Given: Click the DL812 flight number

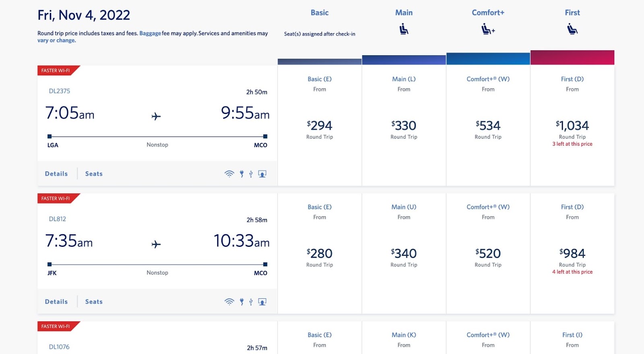Looking at the screenshot, I should pyautogui.click(x=58, y=219).
